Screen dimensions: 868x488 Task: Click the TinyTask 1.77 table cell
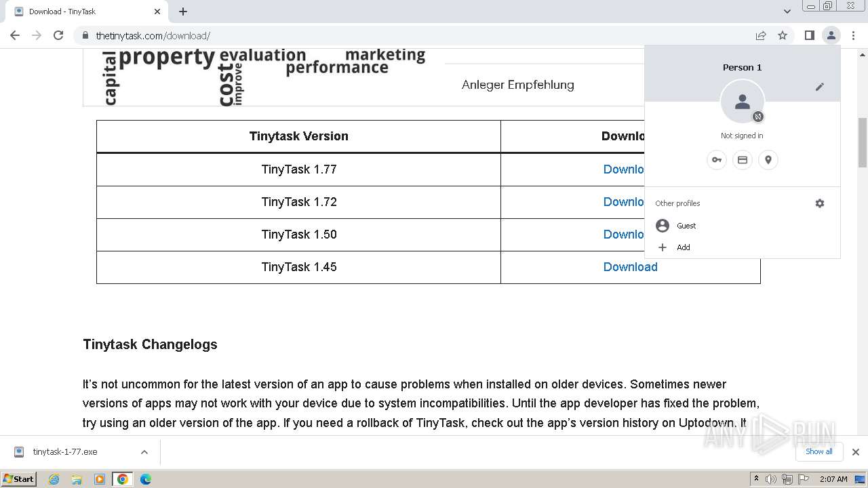pos(299,169)
